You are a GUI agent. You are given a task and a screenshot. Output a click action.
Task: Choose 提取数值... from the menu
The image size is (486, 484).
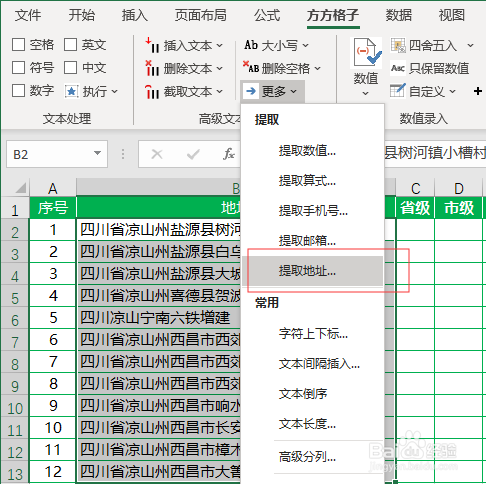click(313, 151)
